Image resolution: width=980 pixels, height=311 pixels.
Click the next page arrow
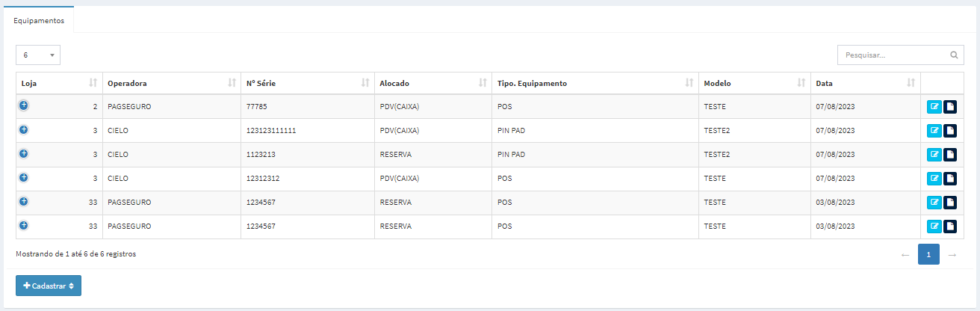tap(952, 255)
